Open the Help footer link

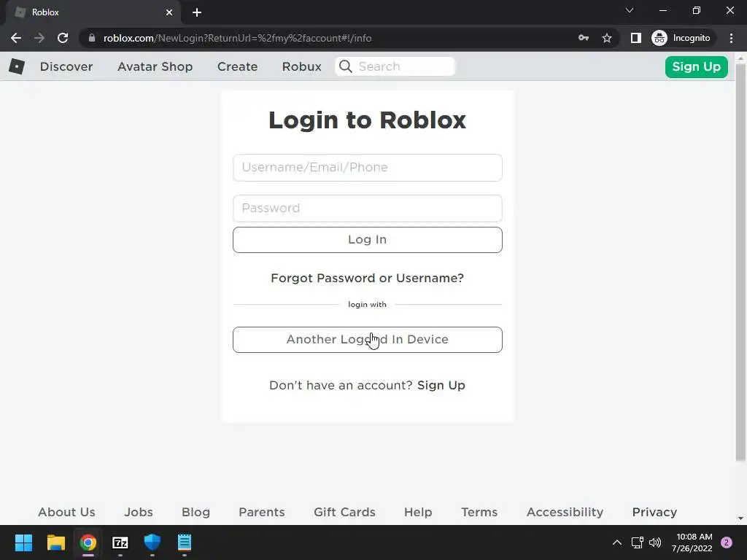coord(418,512)
